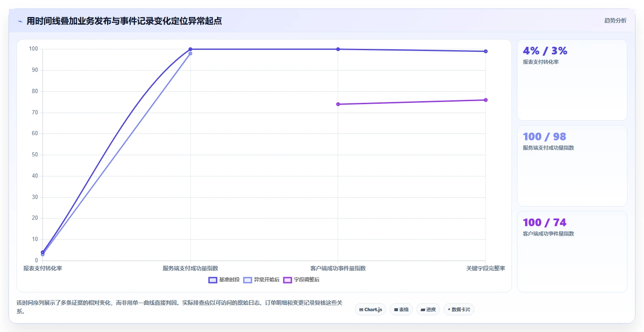This screenshot has width=644, height=332.
Task: Click the 100 / 74 card value
Action: coord(545,222)
